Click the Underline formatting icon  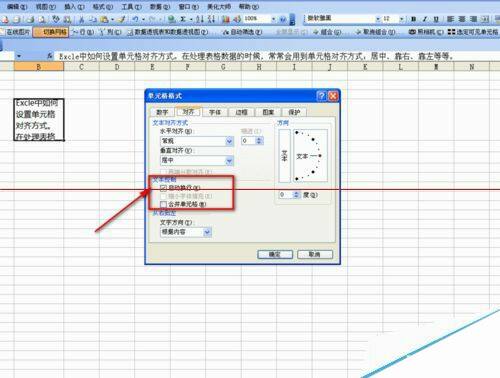pyautogui.click(x=436, y=19)
